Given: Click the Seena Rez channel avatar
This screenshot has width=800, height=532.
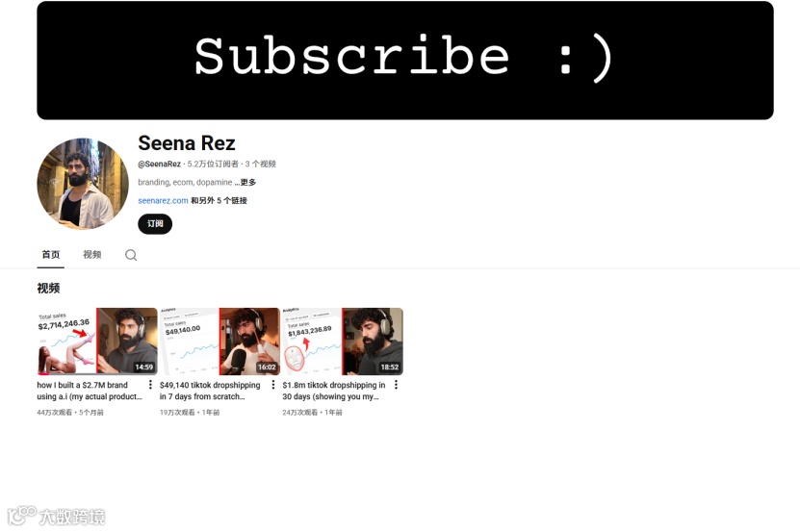Looking at the screenshot, I should click(83, 184).
